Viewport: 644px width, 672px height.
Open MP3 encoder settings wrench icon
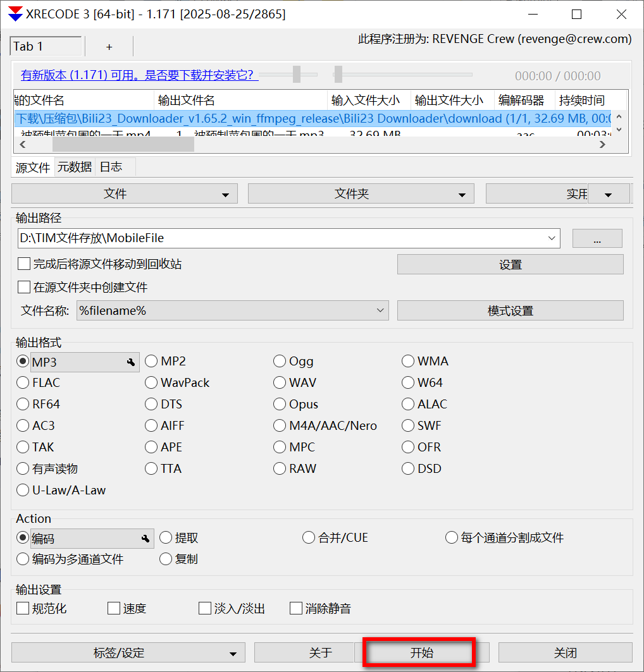click(131, 362)
